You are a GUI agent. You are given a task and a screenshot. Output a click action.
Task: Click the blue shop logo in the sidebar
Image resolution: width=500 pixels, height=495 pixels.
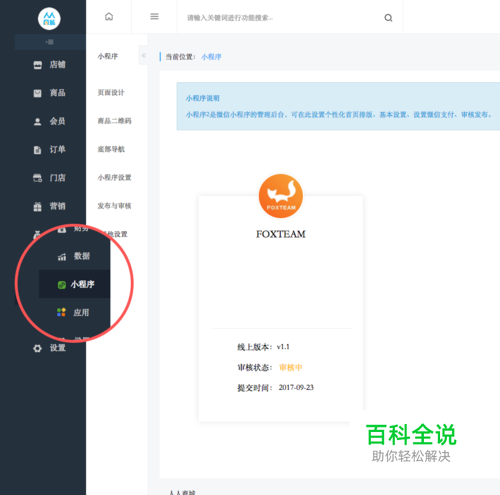tap(49, 19)
